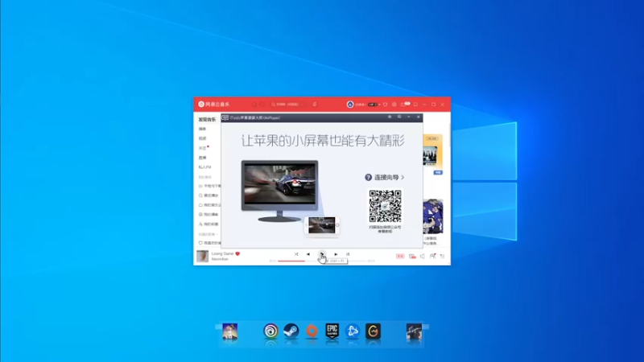Open the 直播 sidebar item
Image resolution: width=644 pixels, height=362 pixels.
(x=203, y=158)
